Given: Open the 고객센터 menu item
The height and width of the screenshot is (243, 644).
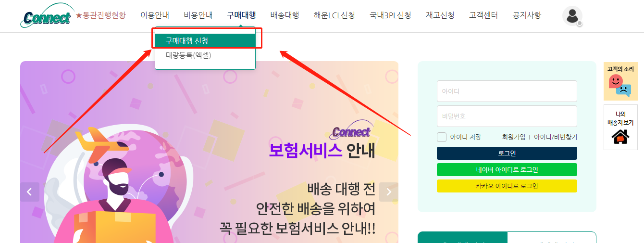Looking at the screenshot, I should pyautogui.click(x=483, y=15).
